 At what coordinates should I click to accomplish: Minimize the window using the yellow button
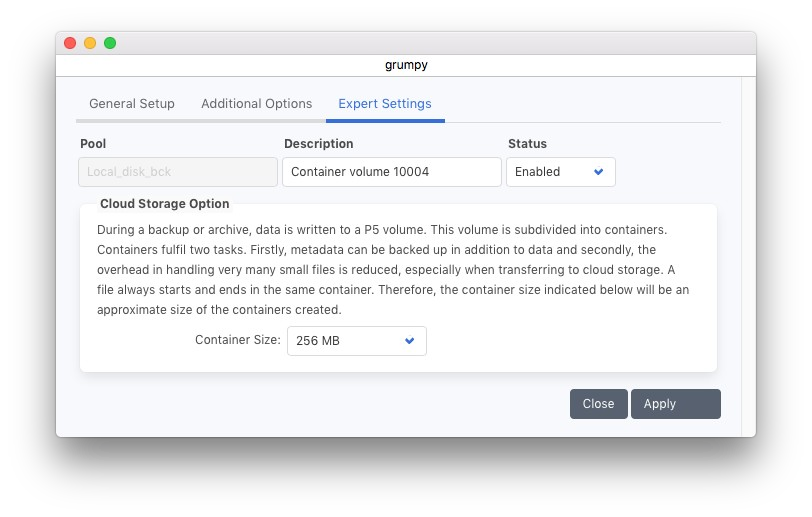coord(90,43)
